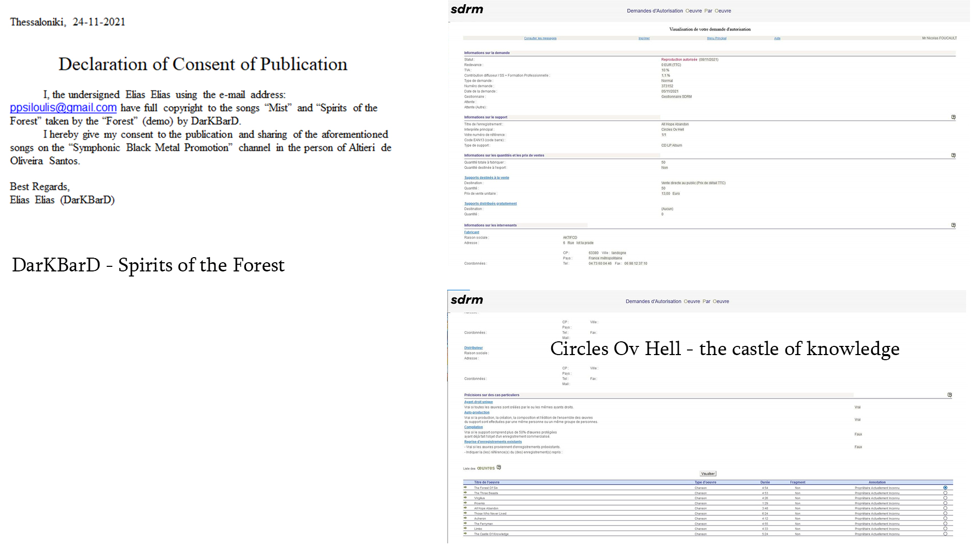Click Reproduction autorisée status text
Screen dimensions: 980x551
(679, 60)
